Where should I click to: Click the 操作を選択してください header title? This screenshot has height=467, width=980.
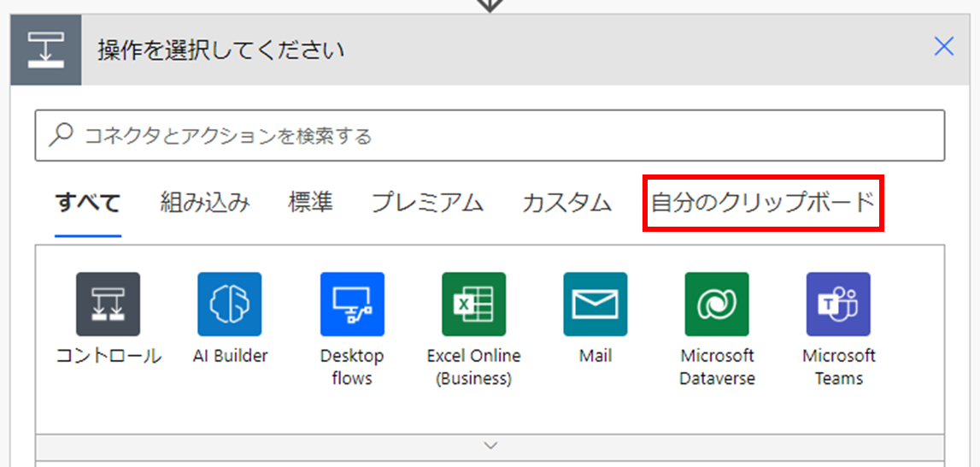pyautogui.click(x=220, y=50)
